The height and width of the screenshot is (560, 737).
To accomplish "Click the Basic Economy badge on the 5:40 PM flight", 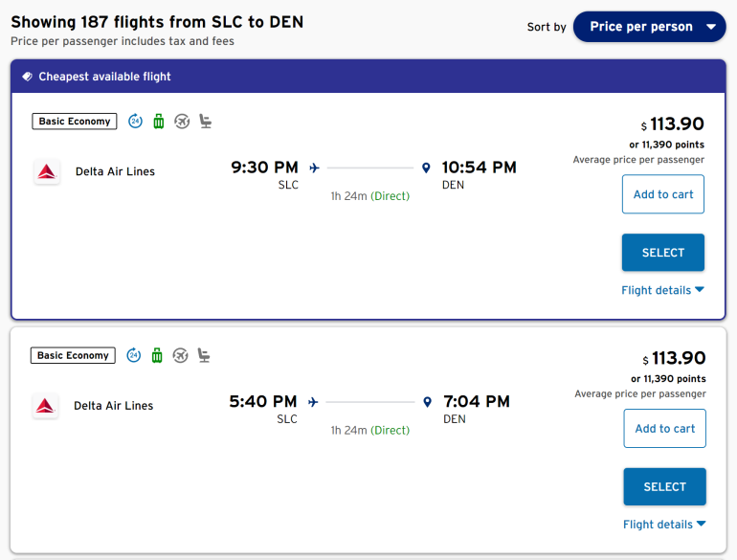I will (74, 355).
